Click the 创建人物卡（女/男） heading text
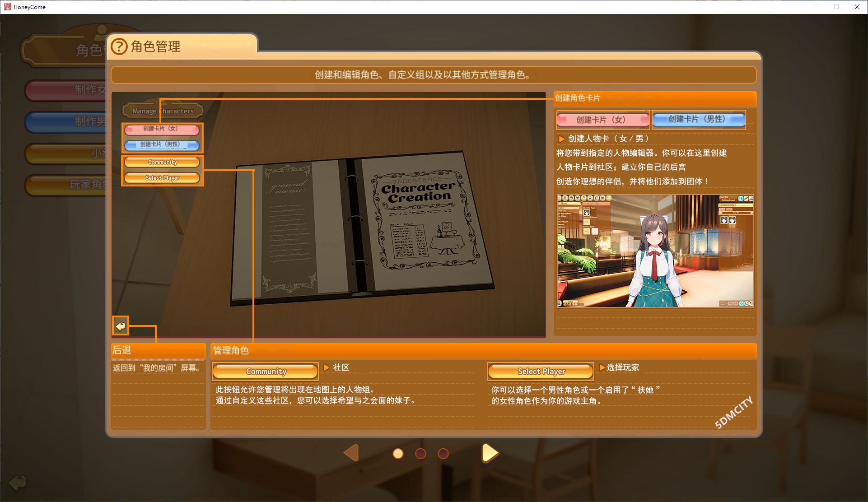 pos(609,139)
